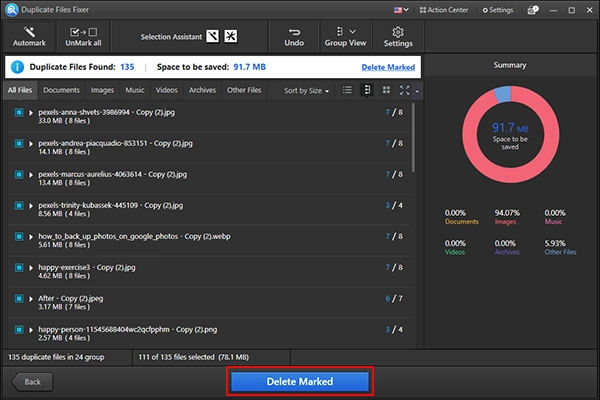The height and width of the screenshot is (400, 600).
Task: Expand the how_to_back_up_photos_on_google_photos group
Action: tap(31, 237)
